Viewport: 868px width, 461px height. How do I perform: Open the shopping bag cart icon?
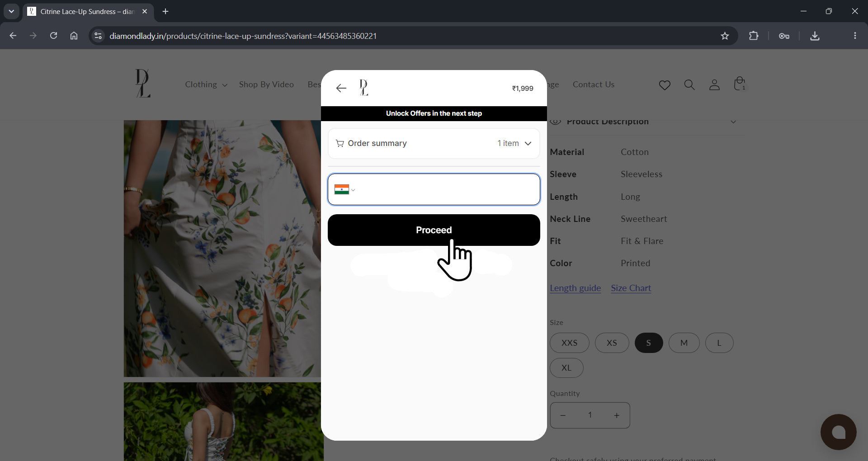(739, 84)
